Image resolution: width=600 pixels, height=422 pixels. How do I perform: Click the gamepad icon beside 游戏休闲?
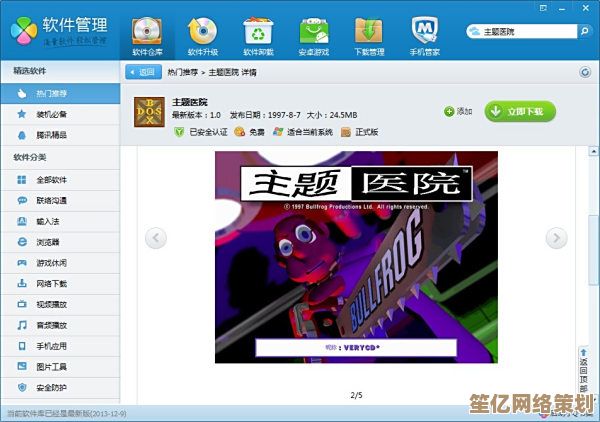(22, 263)
